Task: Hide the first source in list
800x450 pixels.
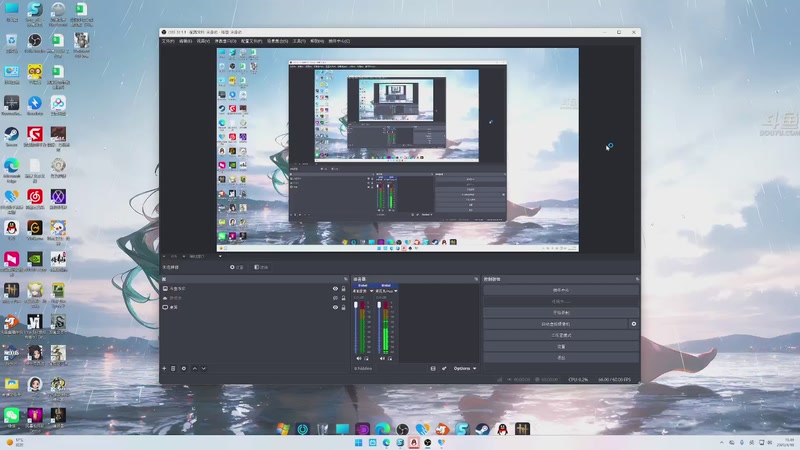Action: coord(335,288)
